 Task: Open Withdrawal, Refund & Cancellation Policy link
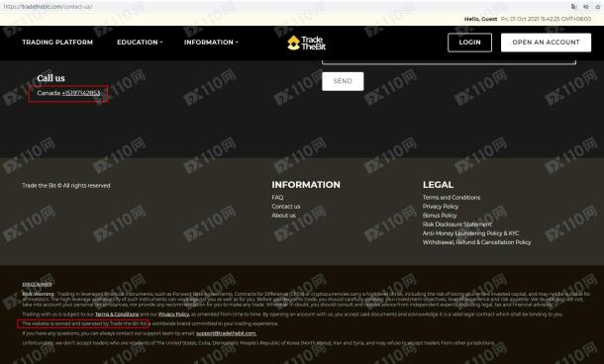(x=476, y=242)
